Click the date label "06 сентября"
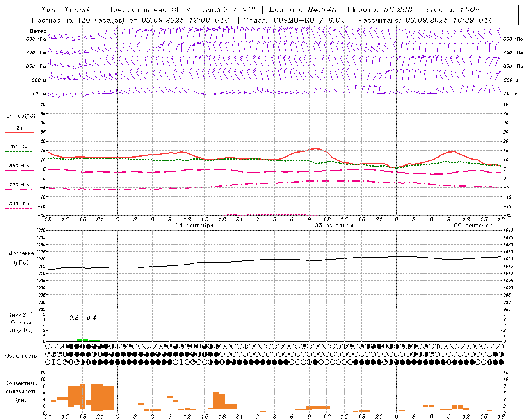The height and width of the screenshot is (420, 525). coord(473,226)
